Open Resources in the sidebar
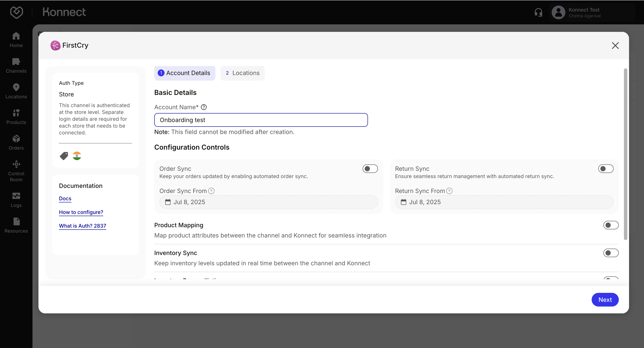Image resolution: width=644 pixels, height=348 pixels. [x=16, y=226]
